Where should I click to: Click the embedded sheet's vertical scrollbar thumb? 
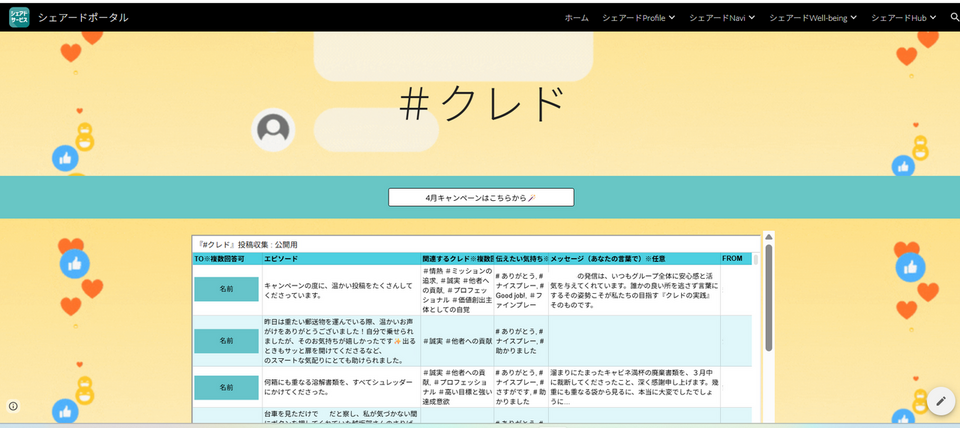point(769,298)
